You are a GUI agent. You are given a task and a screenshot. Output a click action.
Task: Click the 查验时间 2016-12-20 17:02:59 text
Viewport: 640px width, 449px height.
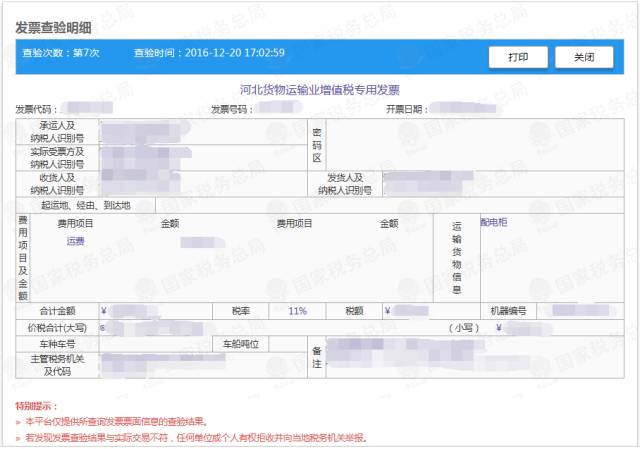(209, 53)
